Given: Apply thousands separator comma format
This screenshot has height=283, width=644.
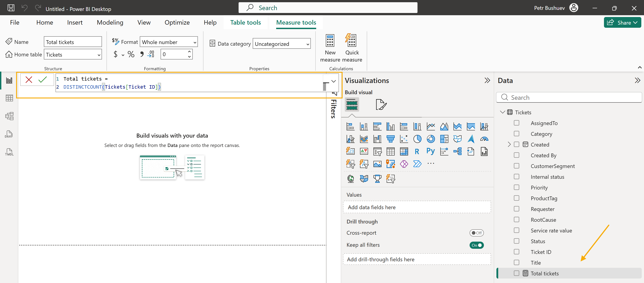Looking at the screenshot, I should (x=142, y=54).
